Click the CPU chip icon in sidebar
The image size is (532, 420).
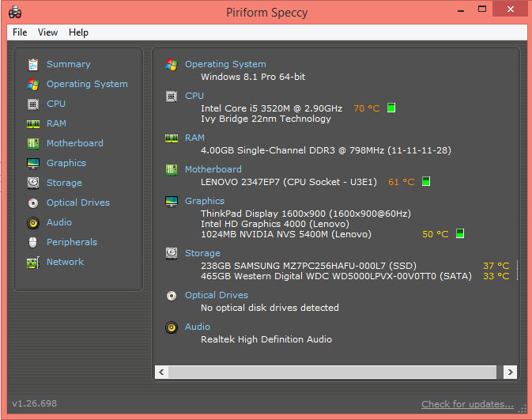(x=33, y=104)
